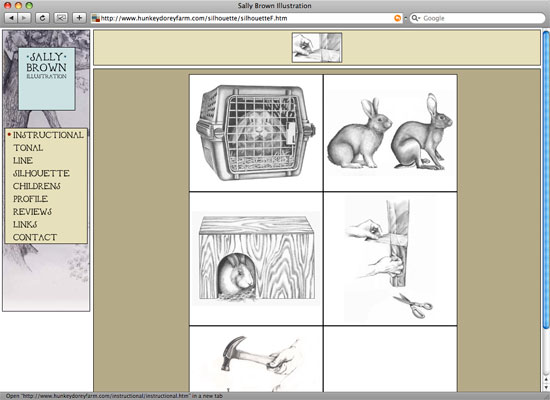Go back using the browser back arrow
Viewport: 550px width, 400px height.
point(11,18)
